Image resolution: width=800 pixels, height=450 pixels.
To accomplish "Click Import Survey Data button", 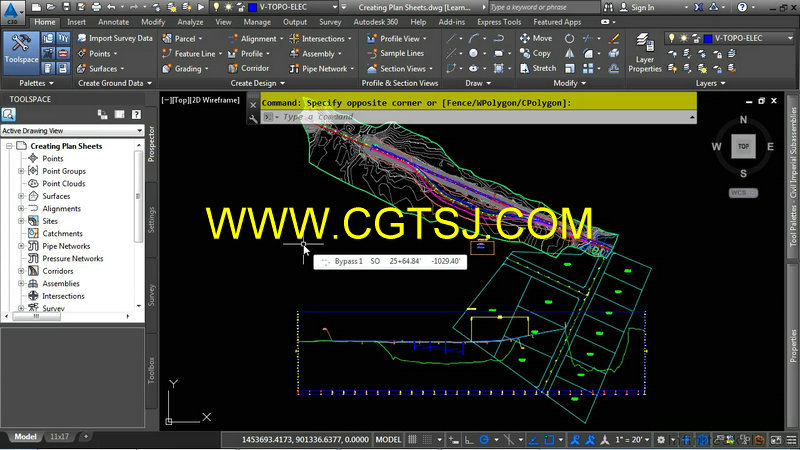I will (115, 38).
